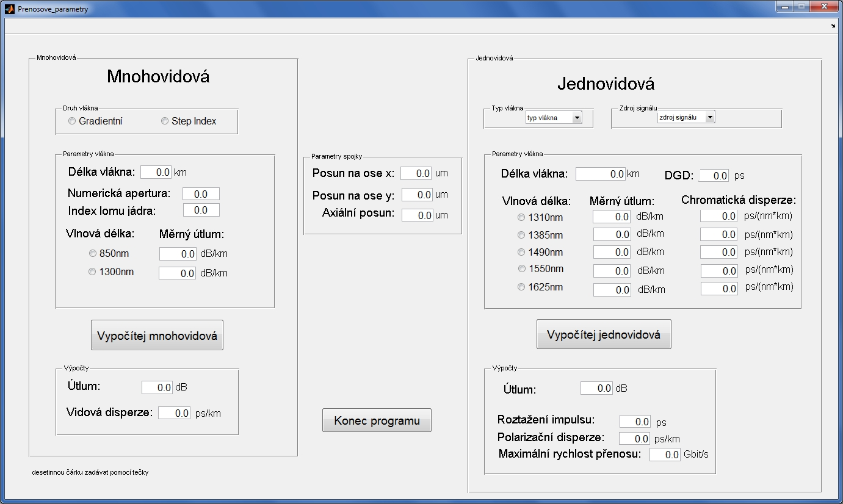Click the Mnohovidová heading text
This screenshot has height=504, width=843.
click(158, 76)
